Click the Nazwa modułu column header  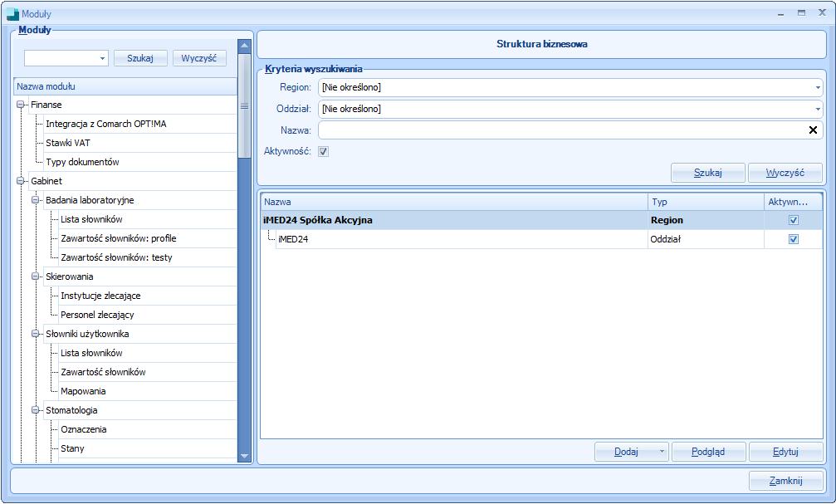coord(125,86)
